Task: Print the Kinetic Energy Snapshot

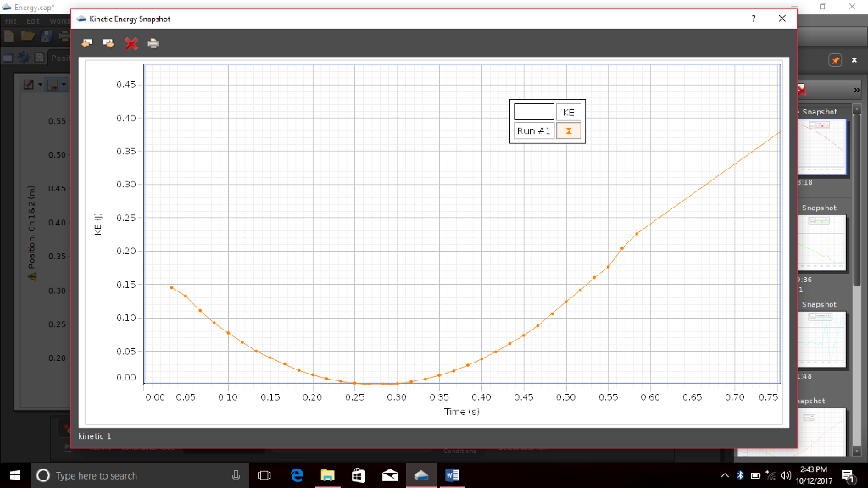Action: tap(153, 43)
